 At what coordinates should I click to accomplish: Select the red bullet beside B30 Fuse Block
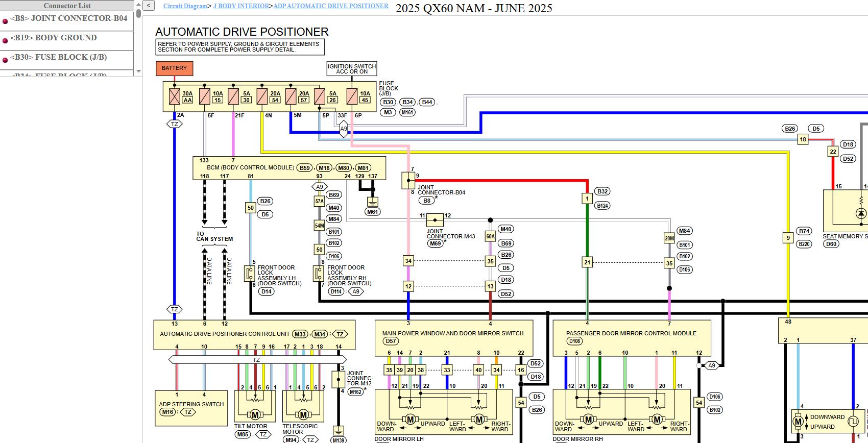(5, 60)
